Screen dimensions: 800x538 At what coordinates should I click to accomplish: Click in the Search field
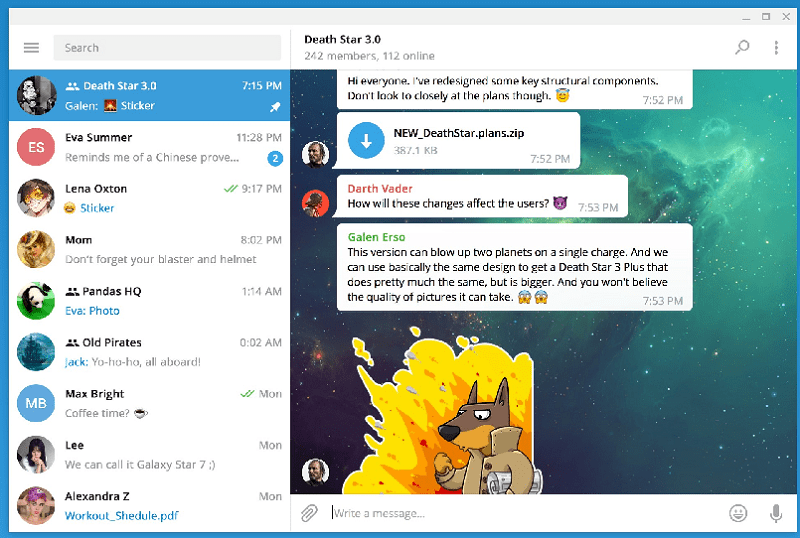pyautogui.click(x=167, y=48)
